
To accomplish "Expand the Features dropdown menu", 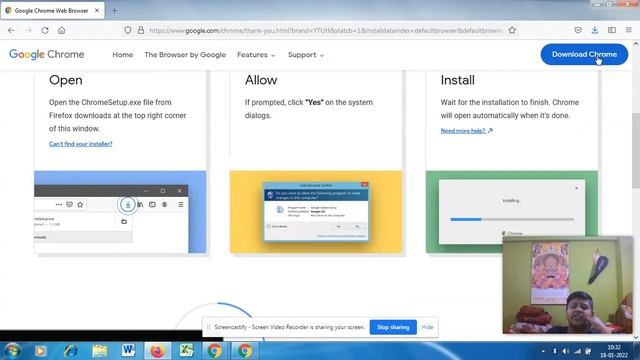I will tap(256, 55).
